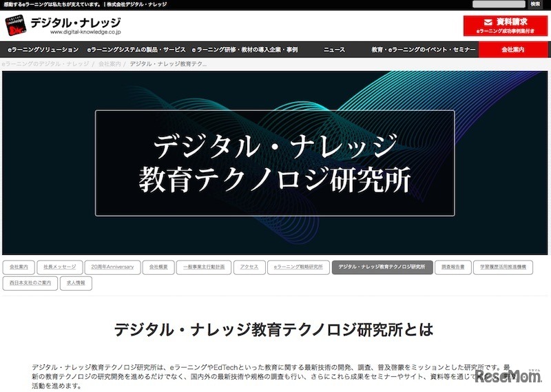Open eラーニングソリューション menu

tap(43, 50)
